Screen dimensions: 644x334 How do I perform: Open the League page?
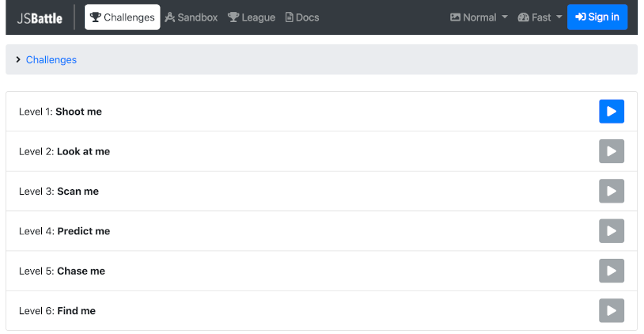[x=252, y=17]
